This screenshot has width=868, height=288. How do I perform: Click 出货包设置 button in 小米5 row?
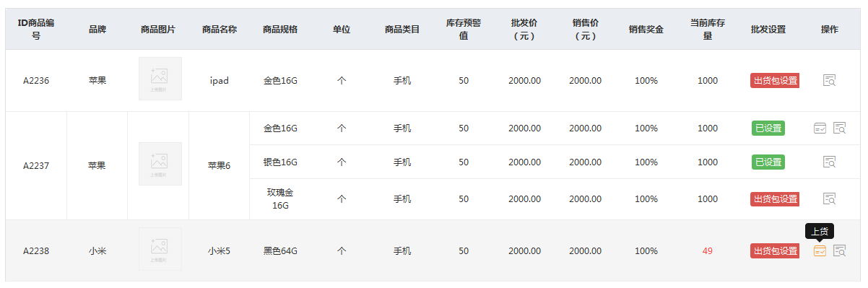[x=775, y=251]
